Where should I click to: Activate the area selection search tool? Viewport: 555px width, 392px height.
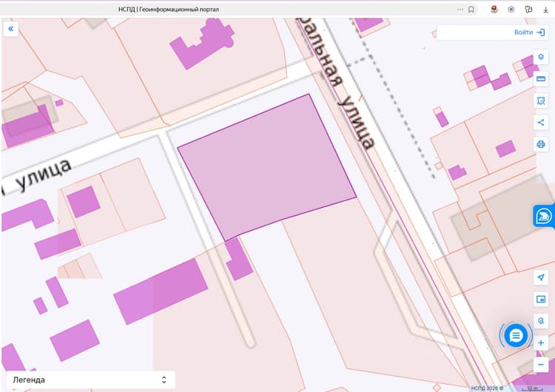pyautogui.click(x=540, y=101)
